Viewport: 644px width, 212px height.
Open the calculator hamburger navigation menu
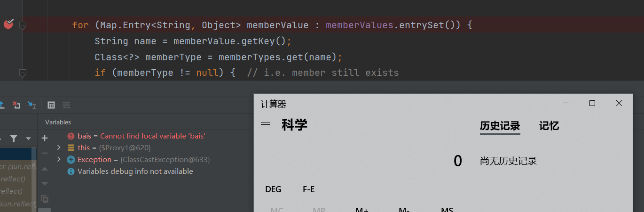[266, 125]
